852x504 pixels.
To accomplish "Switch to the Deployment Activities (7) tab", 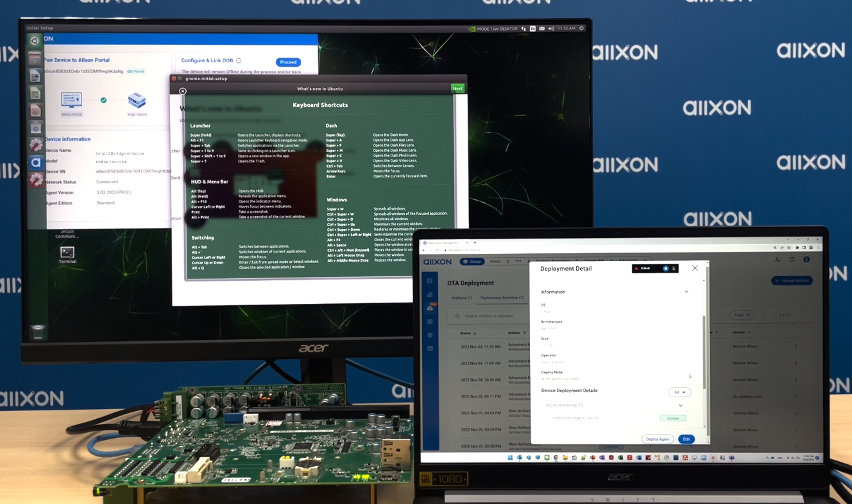I will pyautogui.click(x=502, y=298).
